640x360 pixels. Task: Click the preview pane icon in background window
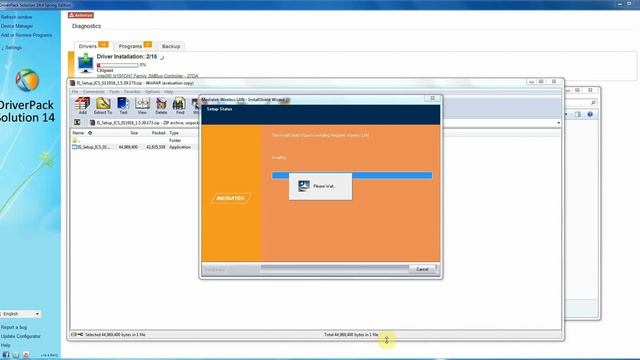[578, 115]
